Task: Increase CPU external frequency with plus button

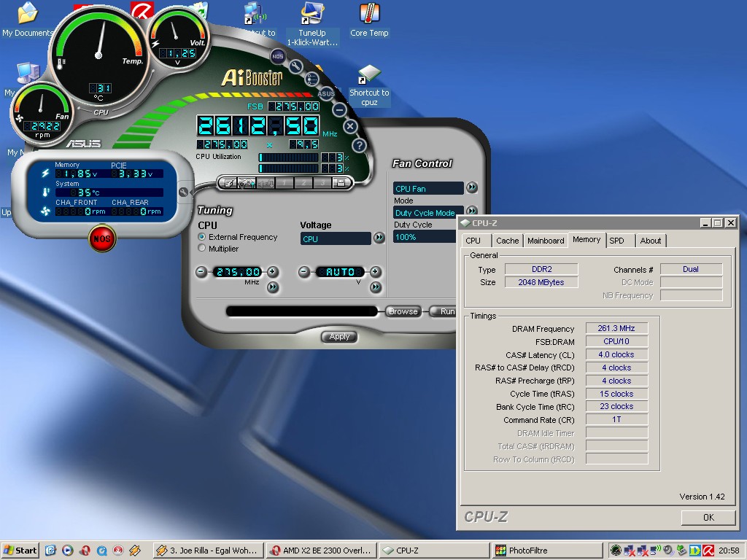Action: click(x=273, y=272)
